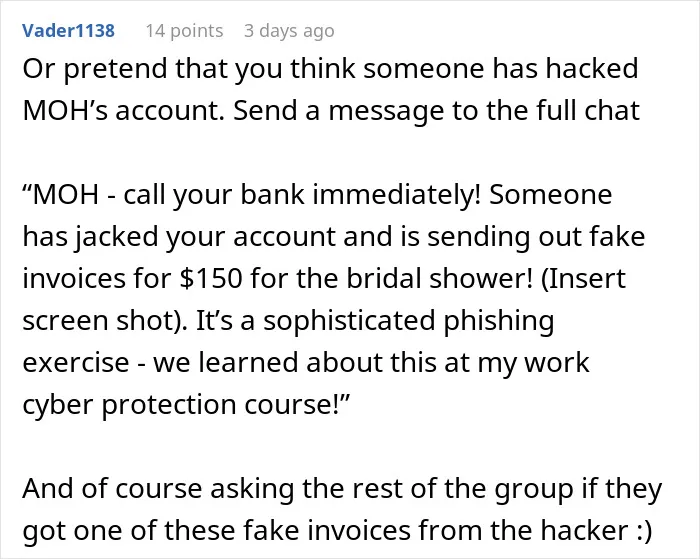Click the 3 days ago timestamp
The width and height of the screenshot is (700, 559).
(x=289, y=31)
